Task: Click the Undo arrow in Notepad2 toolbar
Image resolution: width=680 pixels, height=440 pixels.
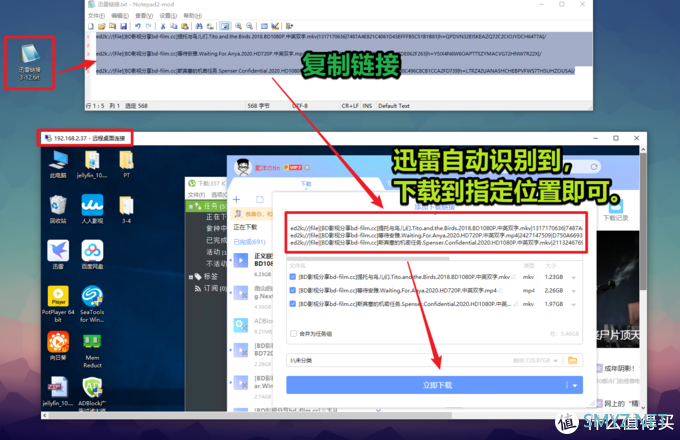Action: [137, 26]
